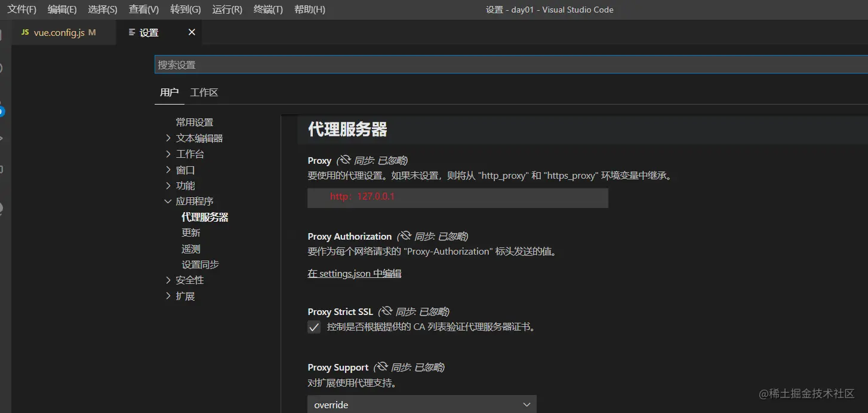The height and width of the screenshot is (413, 868).
Task: Expand the 工作台 category
Action: pos(168,154)
